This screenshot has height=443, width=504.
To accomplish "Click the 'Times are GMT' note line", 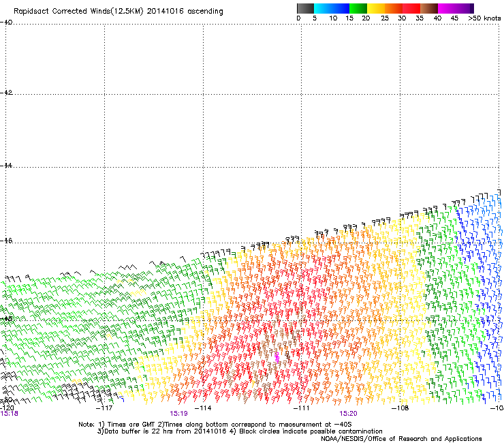I will (215, 425).
